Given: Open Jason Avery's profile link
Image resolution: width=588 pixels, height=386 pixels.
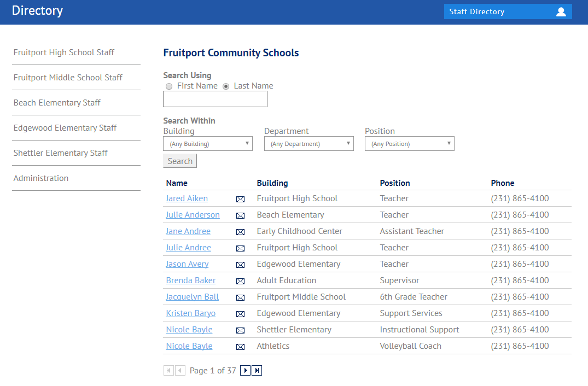Looking at the screenshot, I should [x=187, y=264].
